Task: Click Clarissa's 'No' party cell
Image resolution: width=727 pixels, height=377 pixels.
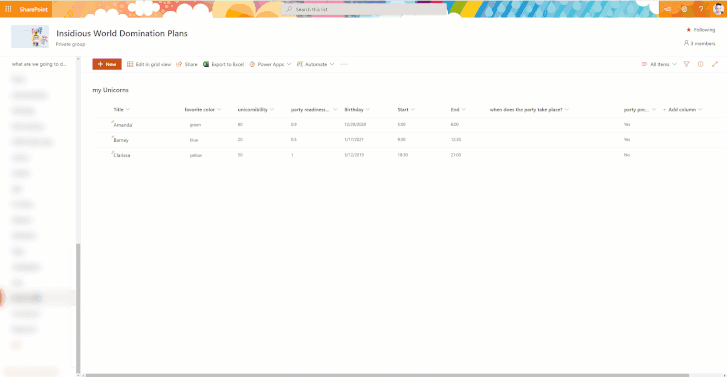Action: pyautogui.click(x=627, y=155)
